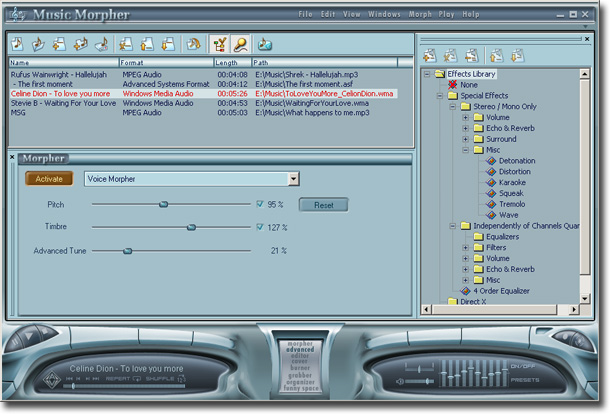Image resolution: width=610 pixels, height=414 pixels.
Task: Expand the Surround folder
Action: pos(465,139)
